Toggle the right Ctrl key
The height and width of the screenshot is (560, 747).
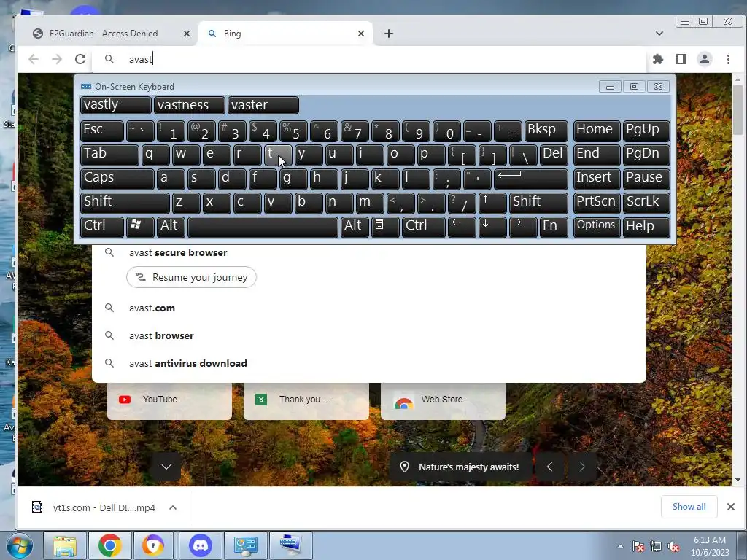(424, 227)
